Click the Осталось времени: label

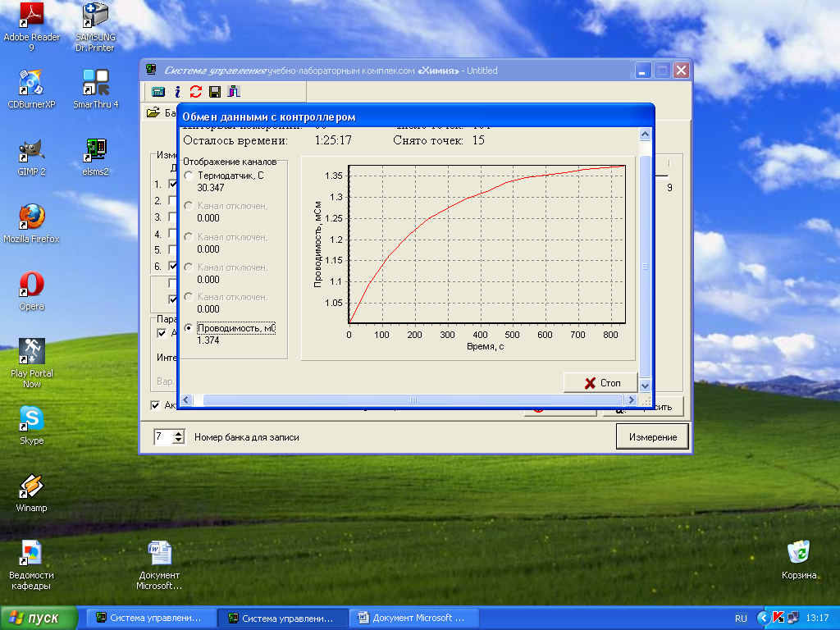click(235, 140)
